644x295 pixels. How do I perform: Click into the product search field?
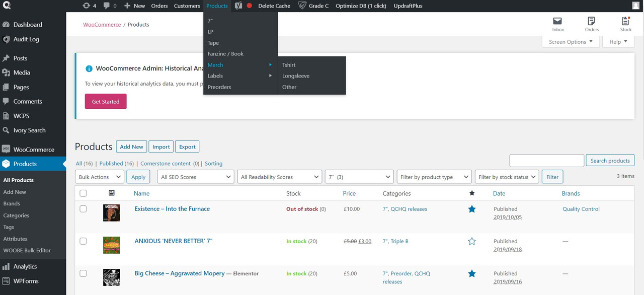[x=546, y=161]
